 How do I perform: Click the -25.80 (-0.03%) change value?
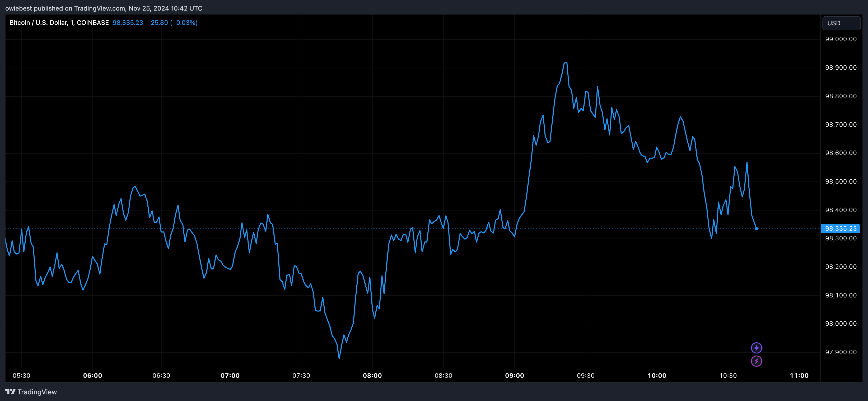click(x=172, y=22)
